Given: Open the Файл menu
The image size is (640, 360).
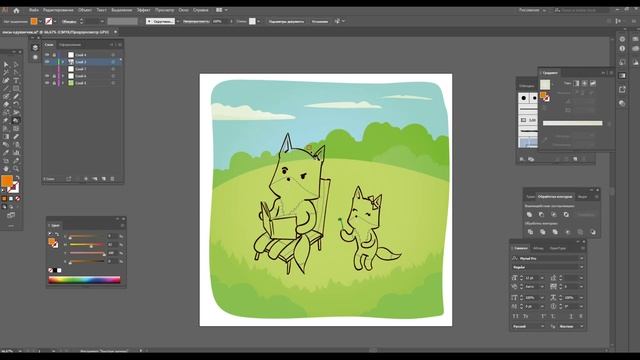Looking at the screenshot, I should pos(34,10).
